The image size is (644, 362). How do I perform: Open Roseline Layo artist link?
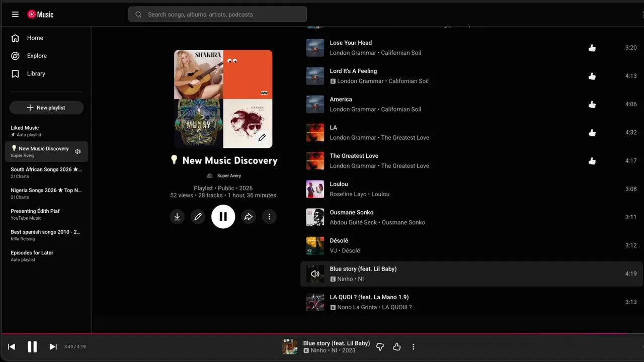pyautogui.click(x=348, y=194)
